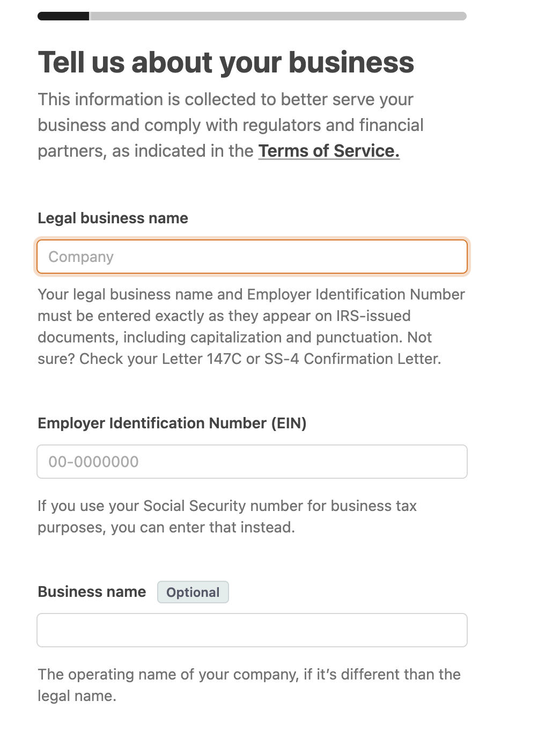Image resolution: width=560 pixels, height=745 pixels.
Task: Click the empty Business name input field
Action: 252,630
